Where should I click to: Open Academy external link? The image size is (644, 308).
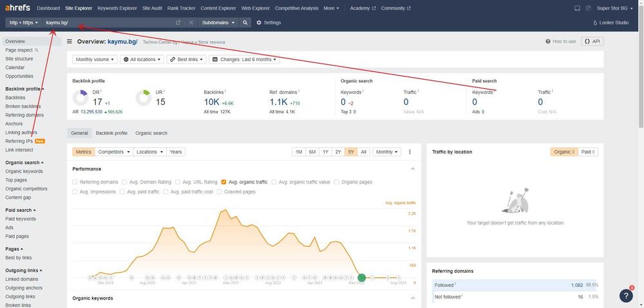click(363, 8)
